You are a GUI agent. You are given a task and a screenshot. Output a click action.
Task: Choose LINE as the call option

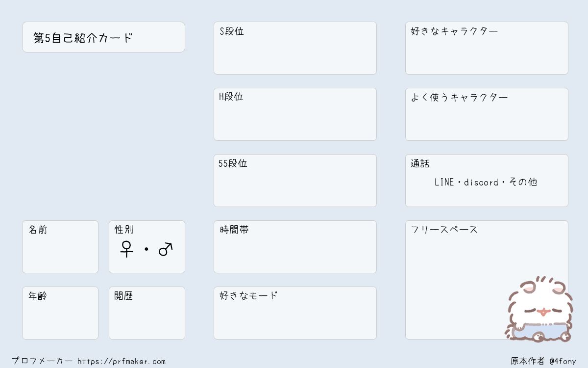(x=444, y=182)
